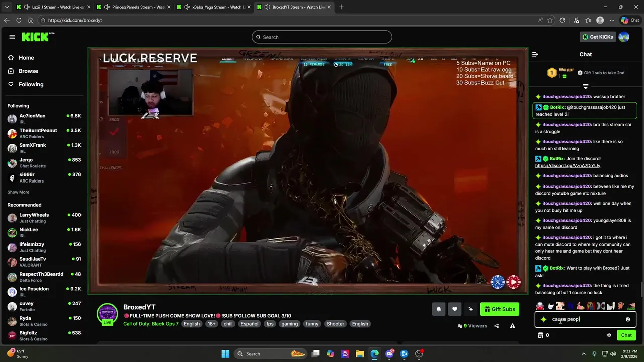Screen dimensions: 644x362
Task: Open Copilot Chat in Edge
Action: (x=630, y=20)
